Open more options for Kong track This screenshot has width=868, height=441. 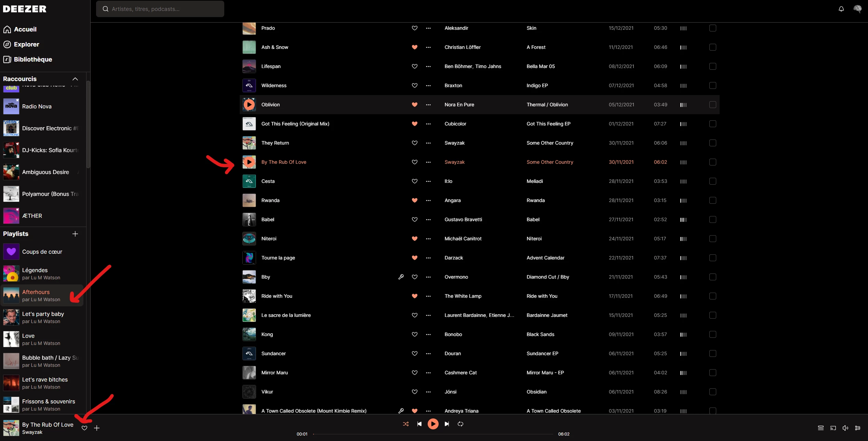pos(428,334)
